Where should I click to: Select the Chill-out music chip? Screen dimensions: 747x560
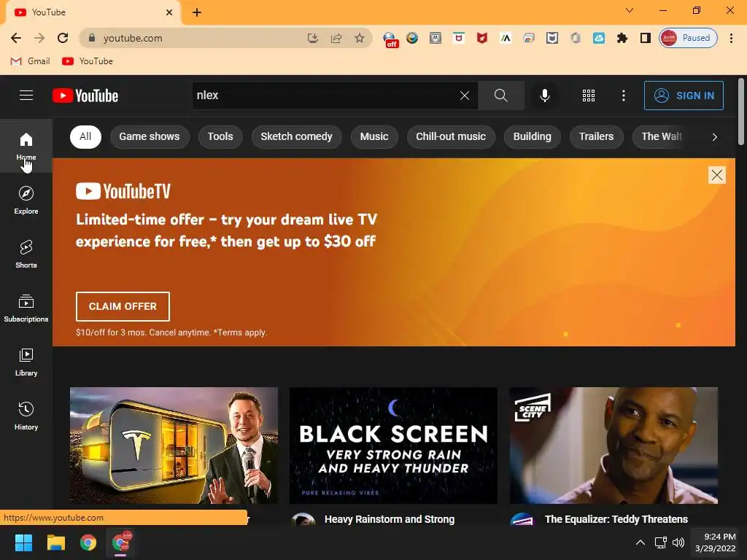coord(451,136)
